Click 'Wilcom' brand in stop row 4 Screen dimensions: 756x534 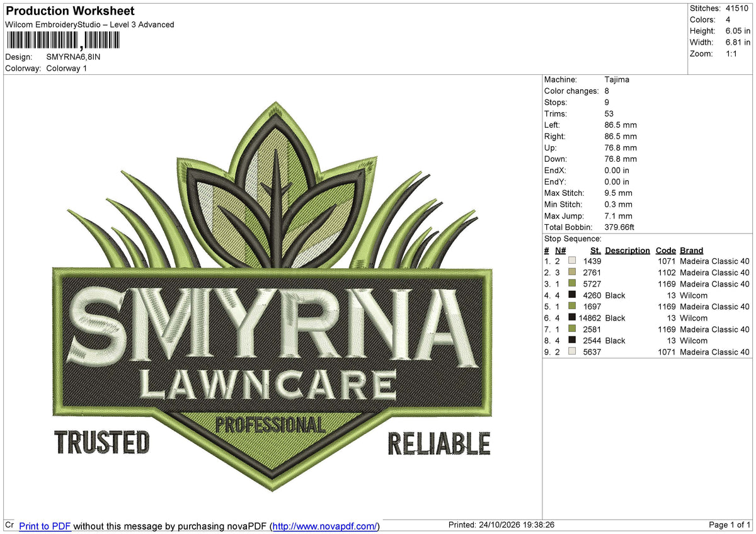click(694, 295)
